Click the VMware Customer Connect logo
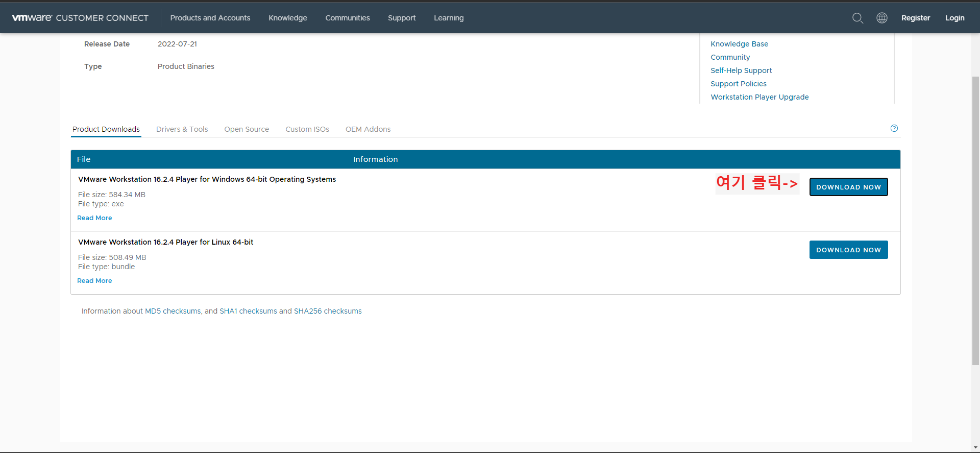 point(80,18)
